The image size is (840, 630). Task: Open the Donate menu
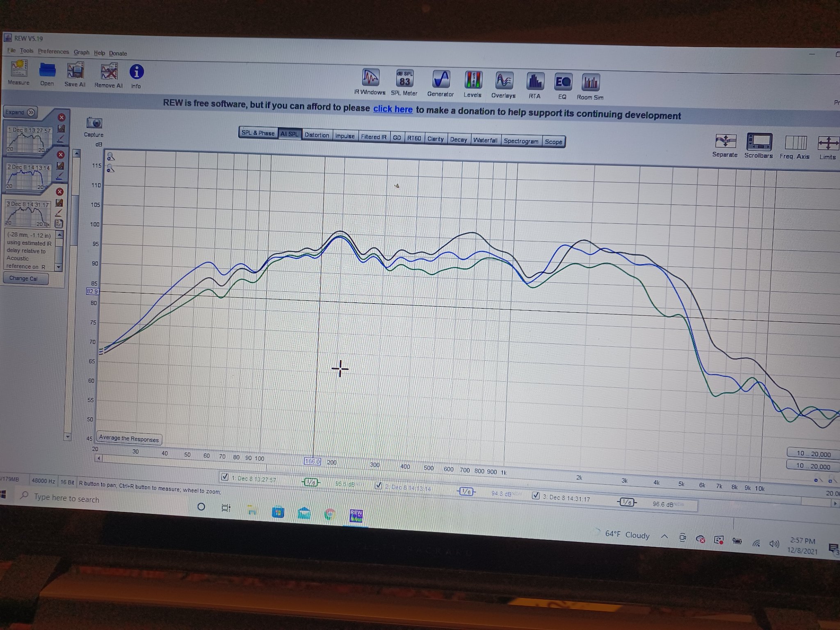pyautogui.click(x=118, y=53)
